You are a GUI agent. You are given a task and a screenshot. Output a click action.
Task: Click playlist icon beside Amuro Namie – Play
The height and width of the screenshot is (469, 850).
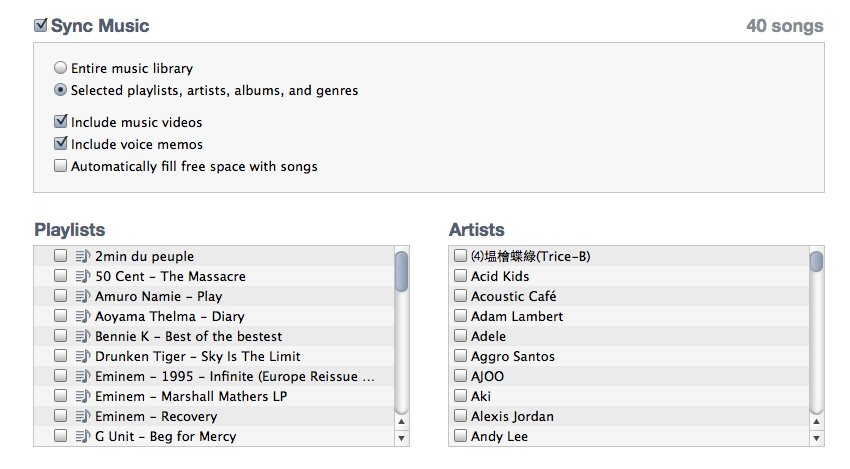(x=82, y=296)
